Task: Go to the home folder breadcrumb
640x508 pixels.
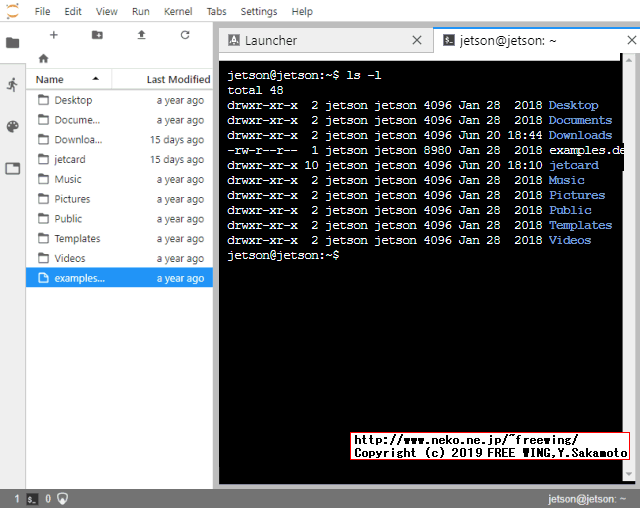Action: pos(43,59)
